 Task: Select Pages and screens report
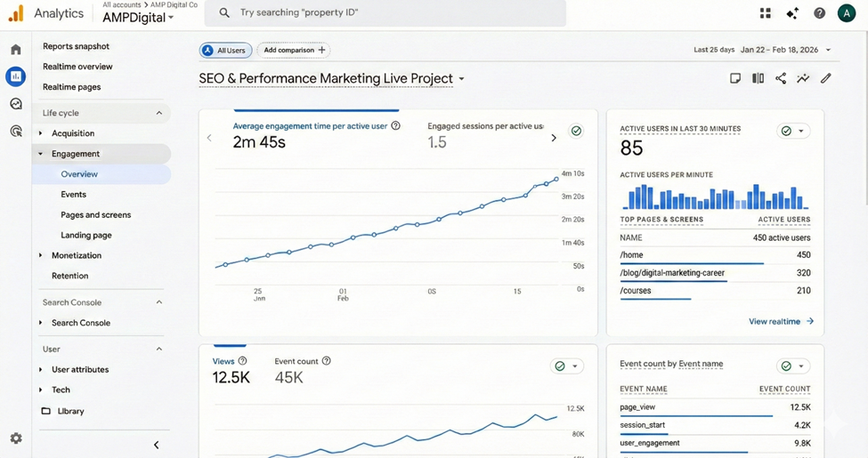coord(95,215)
